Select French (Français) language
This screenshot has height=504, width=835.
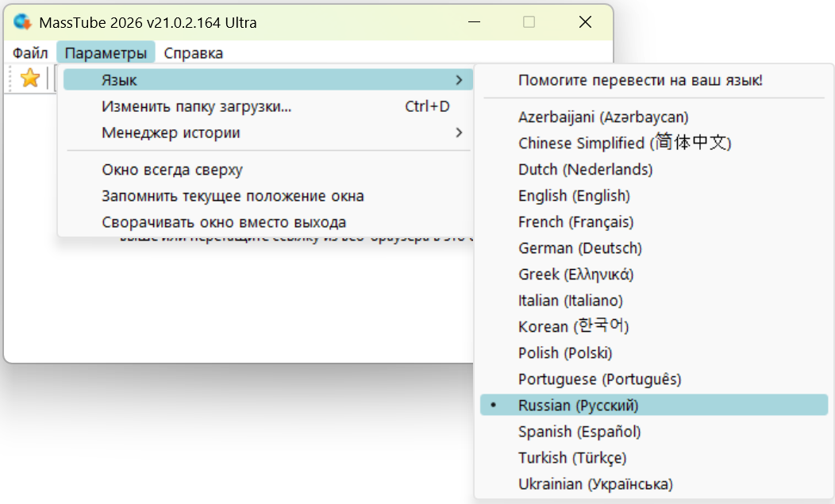(x=654, y=222)
